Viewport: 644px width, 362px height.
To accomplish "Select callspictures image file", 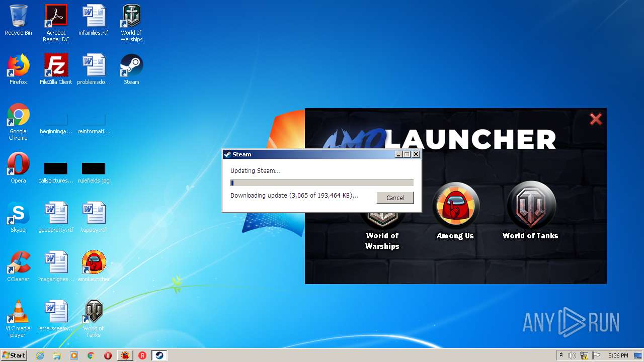I will coord(56,171).
